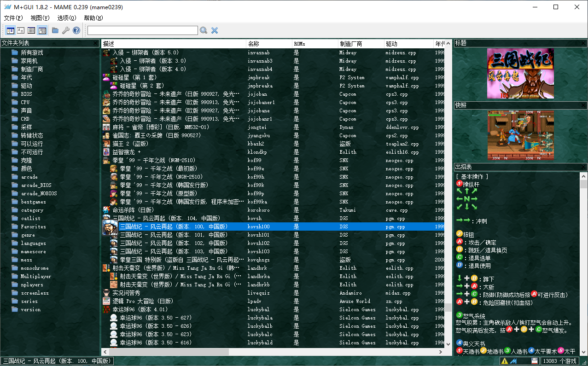
Task: Sort games by the 名称 column header
Action: [254, 44]
